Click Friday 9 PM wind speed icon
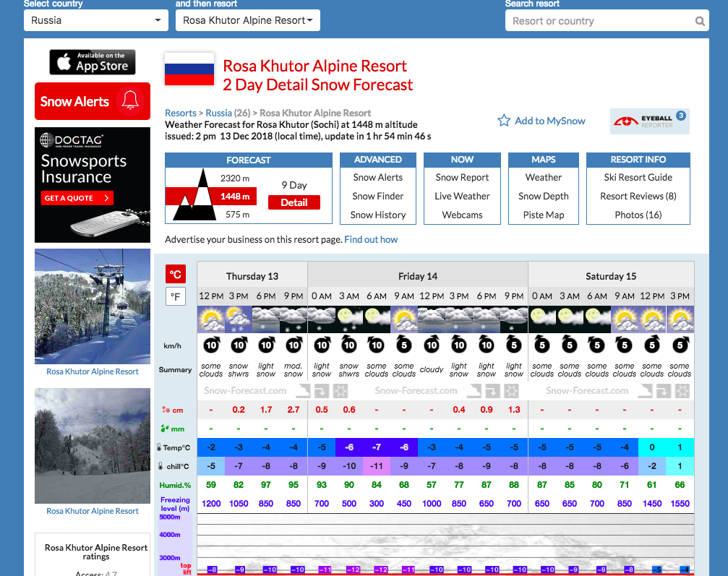 pyautogui.click(x=514, y=345)
